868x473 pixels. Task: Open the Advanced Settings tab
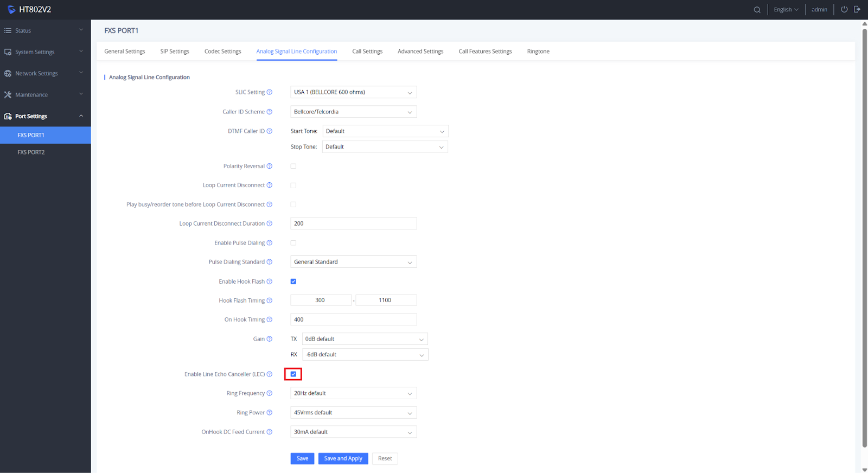420,52
